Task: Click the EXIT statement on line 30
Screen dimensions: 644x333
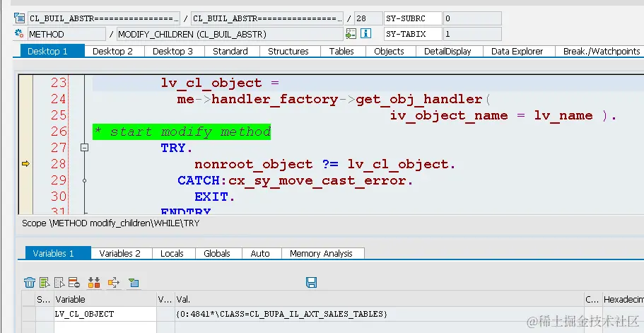Action: tap(214, 197)
